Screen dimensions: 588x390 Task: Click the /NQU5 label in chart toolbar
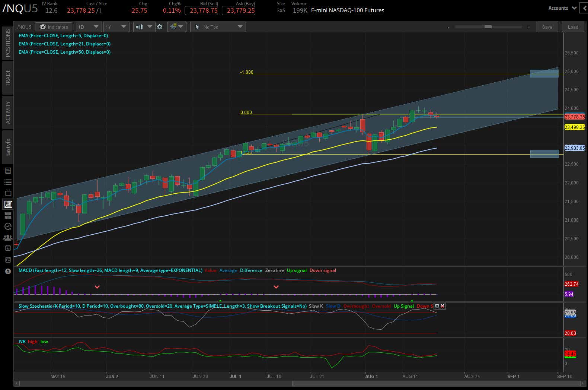pos(24,27)
